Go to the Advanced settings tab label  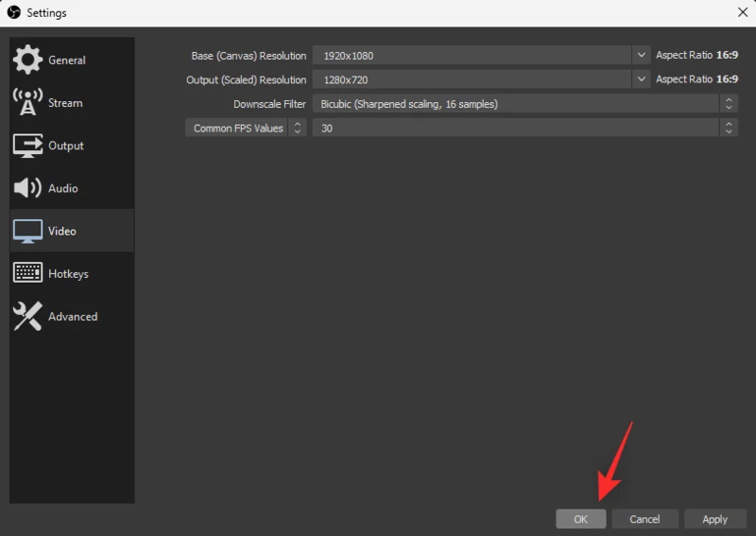click(x=73, y=317)
